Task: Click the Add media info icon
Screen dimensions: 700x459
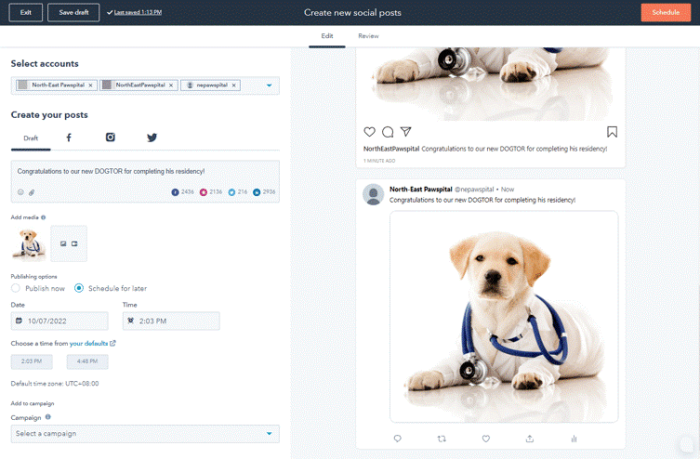Action: 43,217
